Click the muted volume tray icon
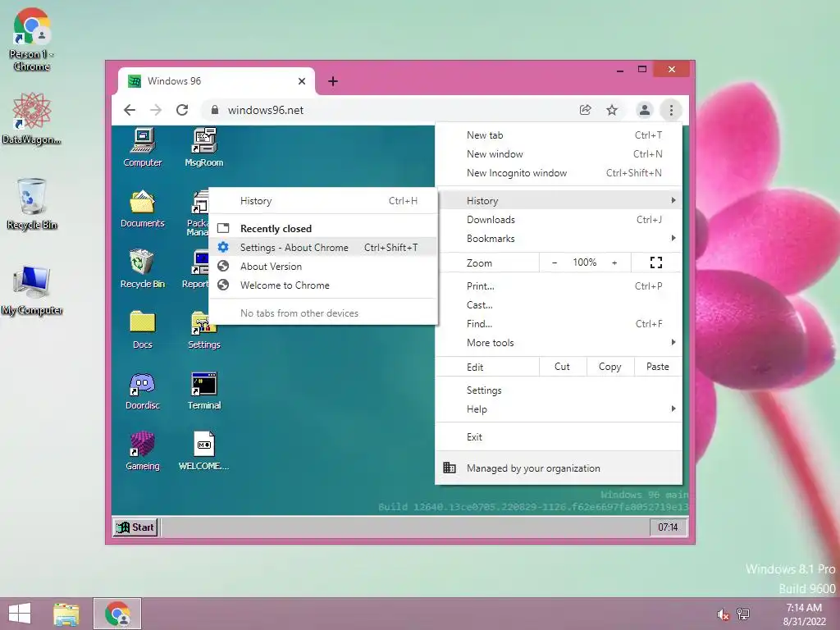Viewport: 840px width, 630px height. pyautogui.click(x=724, y=614)
